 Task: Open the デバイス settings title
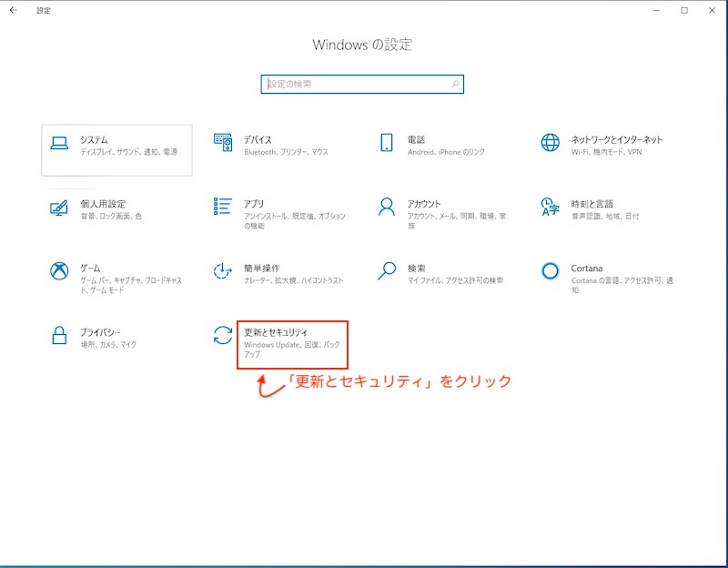point(258,139)
